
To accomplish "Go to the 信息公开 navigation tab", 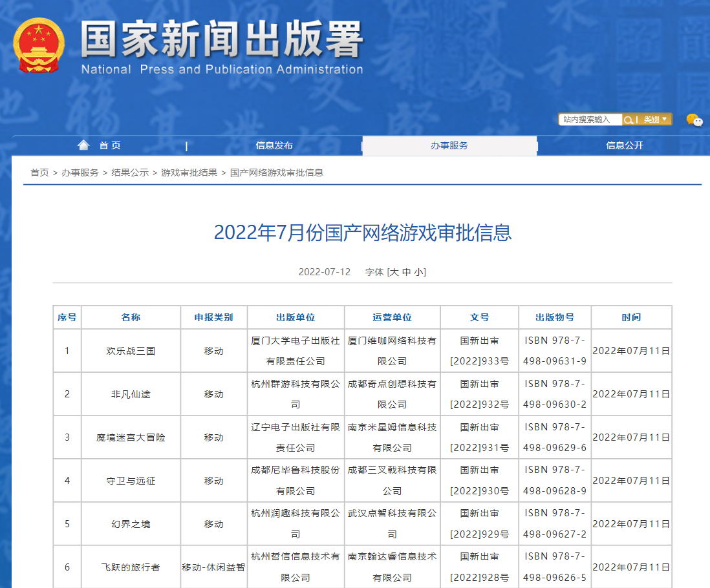I will pyautogui.click(x=625, y=146).
